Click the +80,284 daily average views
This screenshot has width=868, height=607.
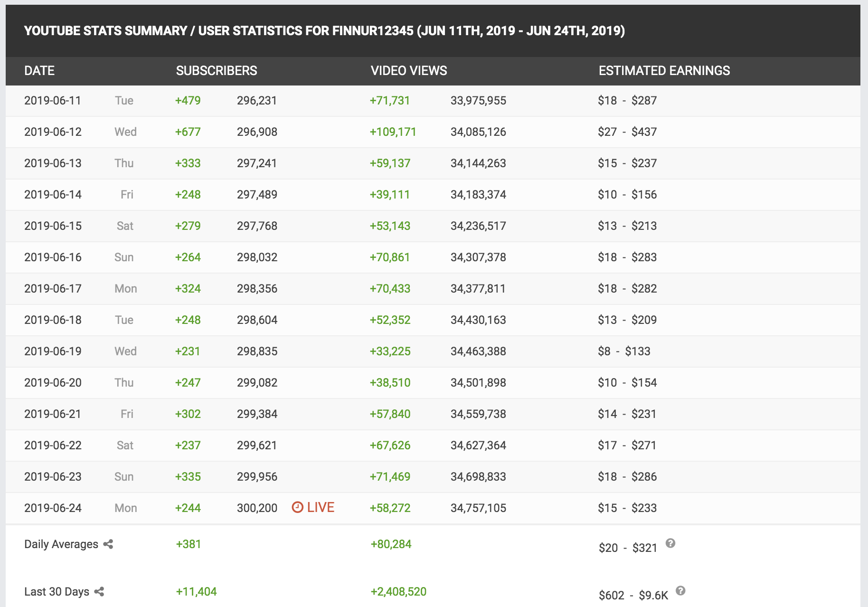(x=391, y=544)
